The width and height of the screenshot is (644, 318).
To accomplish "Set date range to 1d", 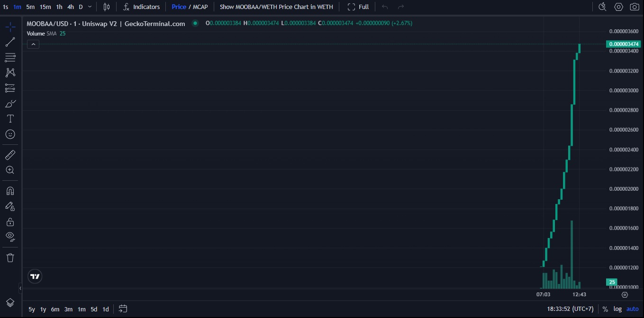I will pos(106,309).
